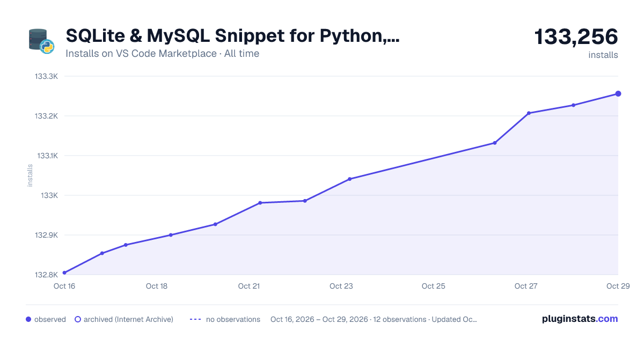Click the 'installs' label under the total count

click(x=603, y=55)
